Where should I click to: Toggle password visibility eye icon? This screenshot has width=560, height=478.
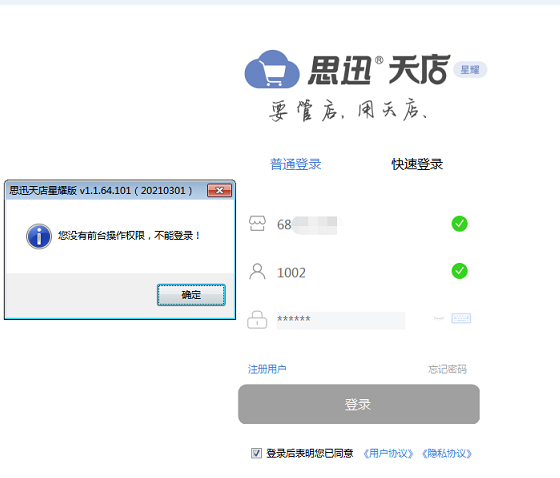click(439, 318)
